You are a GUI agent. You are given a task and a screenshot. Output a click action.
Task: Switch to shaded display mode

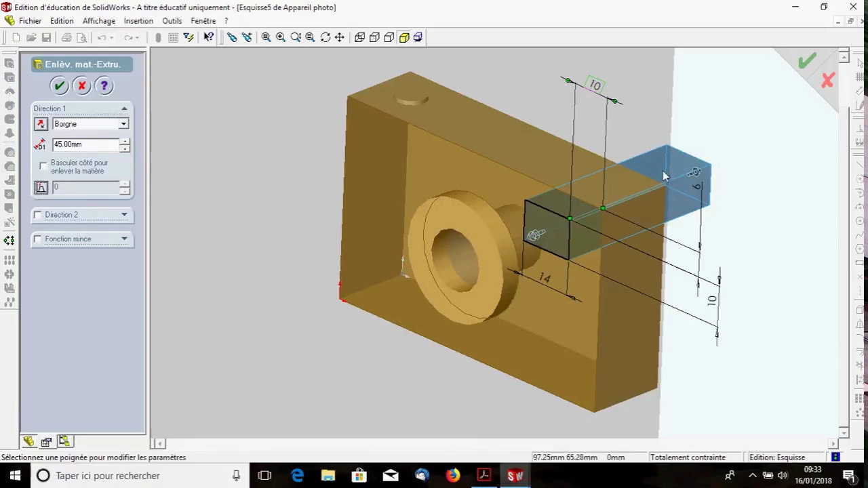point(404,37)
